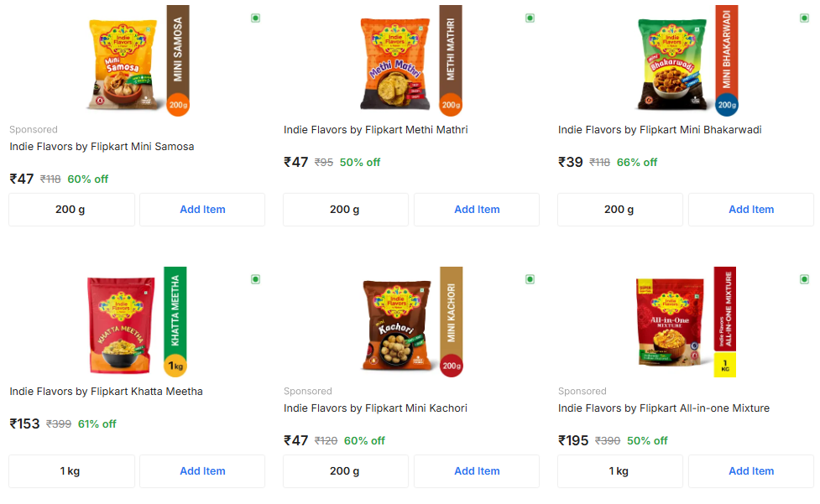The image size is (820, 504).
Task: Open Indie Flavors Methi Mathri title link
Action: [x=375, y=130]
